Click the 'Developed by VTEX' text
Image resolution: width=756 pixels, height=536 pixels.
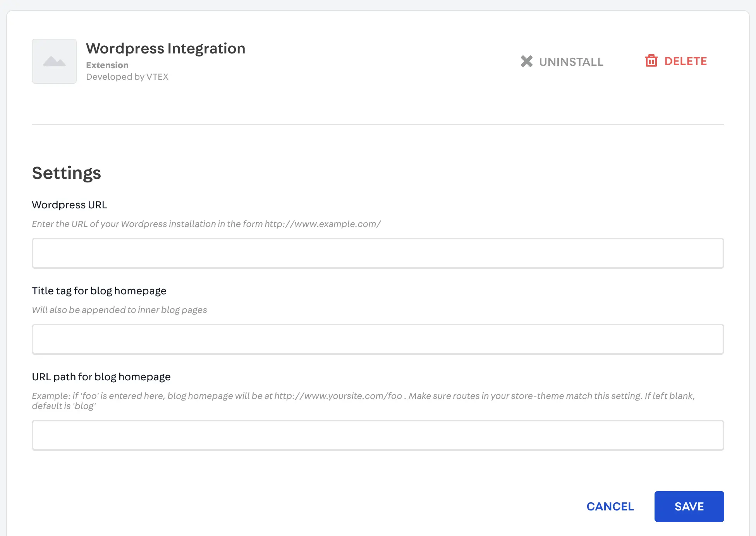127,77
